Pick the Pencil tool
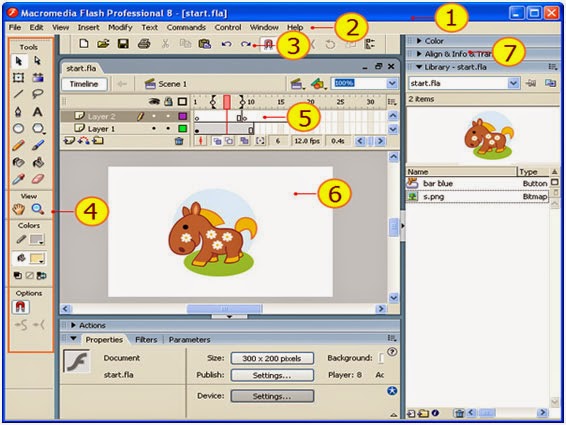Viewport: 566px width, 425px height. point(18,145)
